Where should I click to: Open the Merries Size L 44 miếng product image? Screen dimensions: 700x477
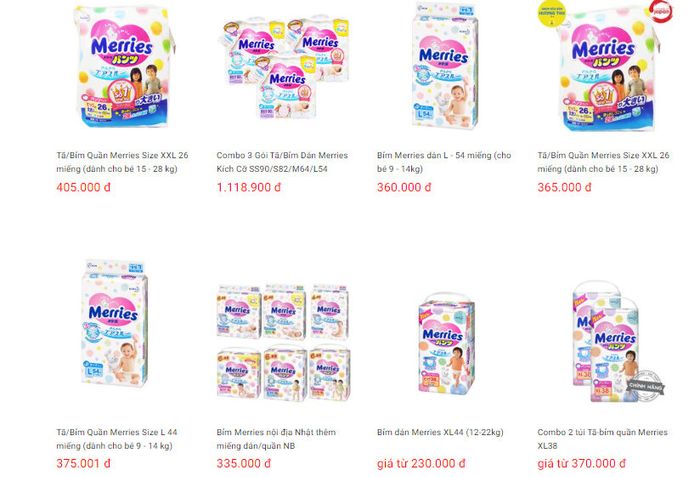(114, 323)
